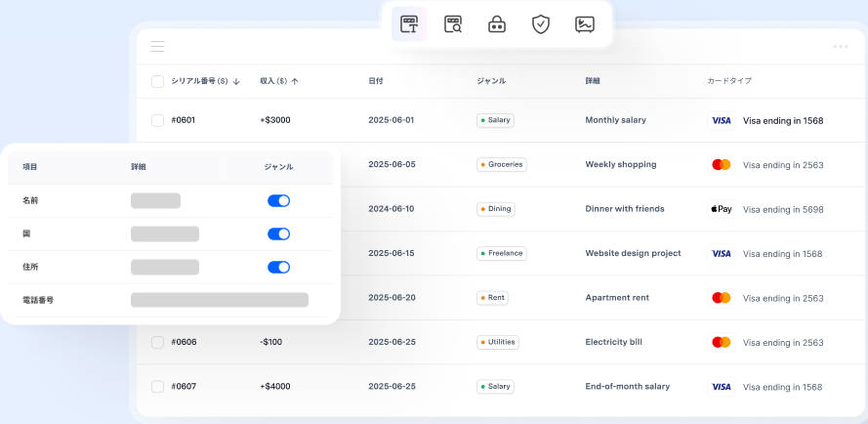Select the text form icon in top toolbar
Viewport: 868px width, 424px height.
pos(409,24)
